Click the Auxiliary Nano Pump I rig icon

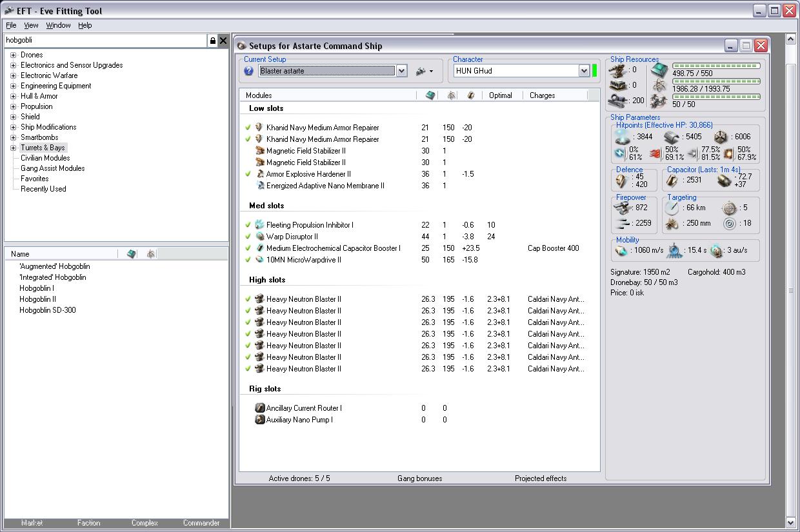pos(260,420)
